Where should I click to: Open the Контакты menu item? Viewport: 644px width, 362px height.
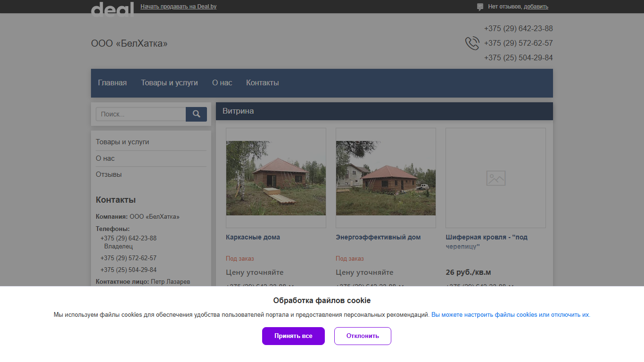[263, 83]
